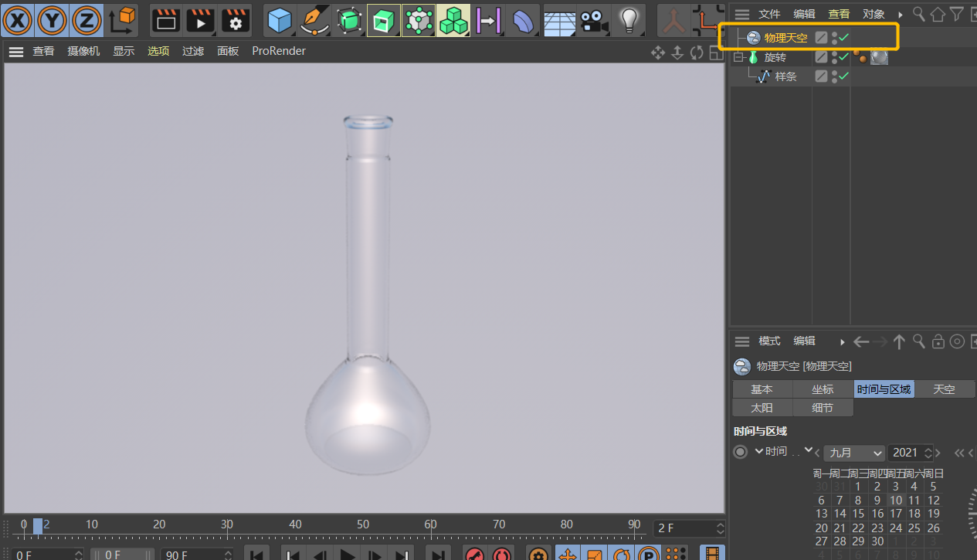Expand the 时间 parameter group arrow

759,451
